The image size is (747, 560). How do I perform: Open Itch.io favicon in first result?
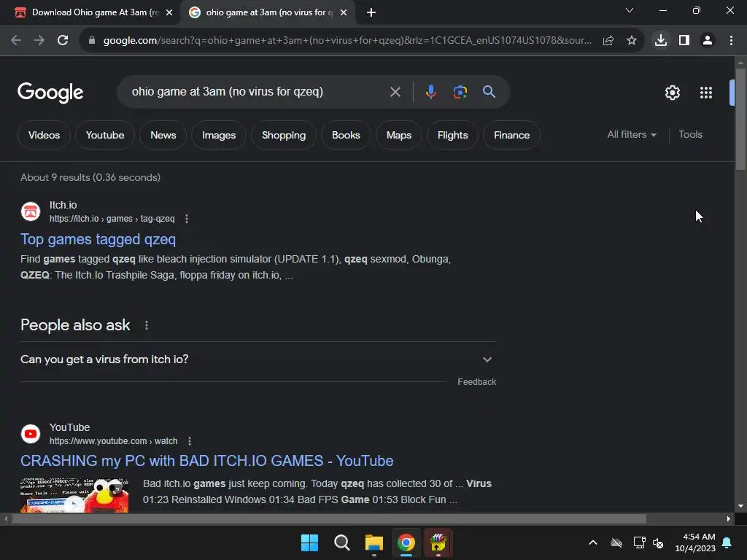31,211
